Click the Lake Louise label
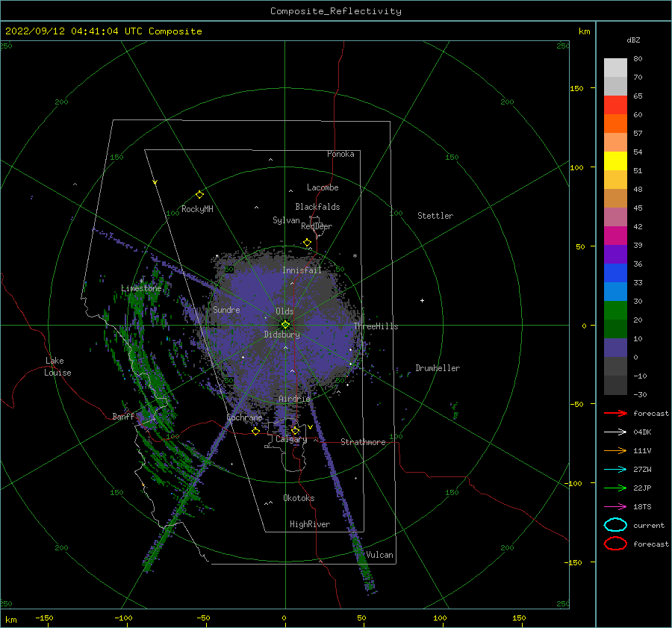 point(57,367)
